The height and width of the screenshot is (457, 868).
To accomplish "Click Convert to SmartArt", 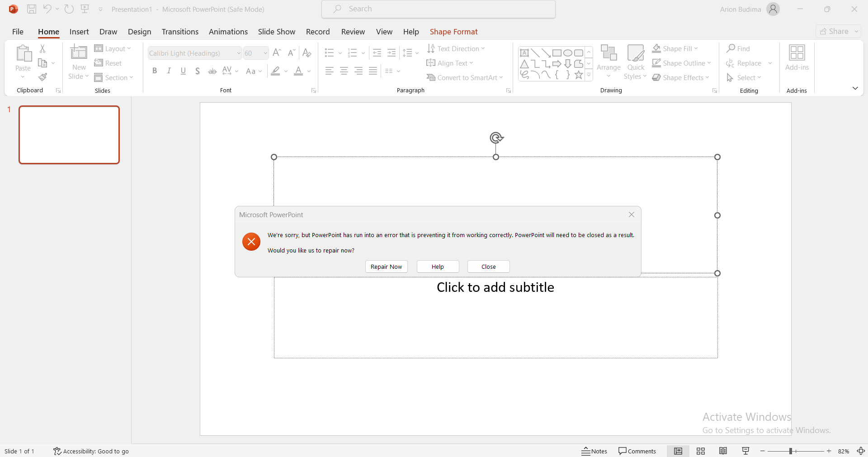I will [x=465, y=77].
